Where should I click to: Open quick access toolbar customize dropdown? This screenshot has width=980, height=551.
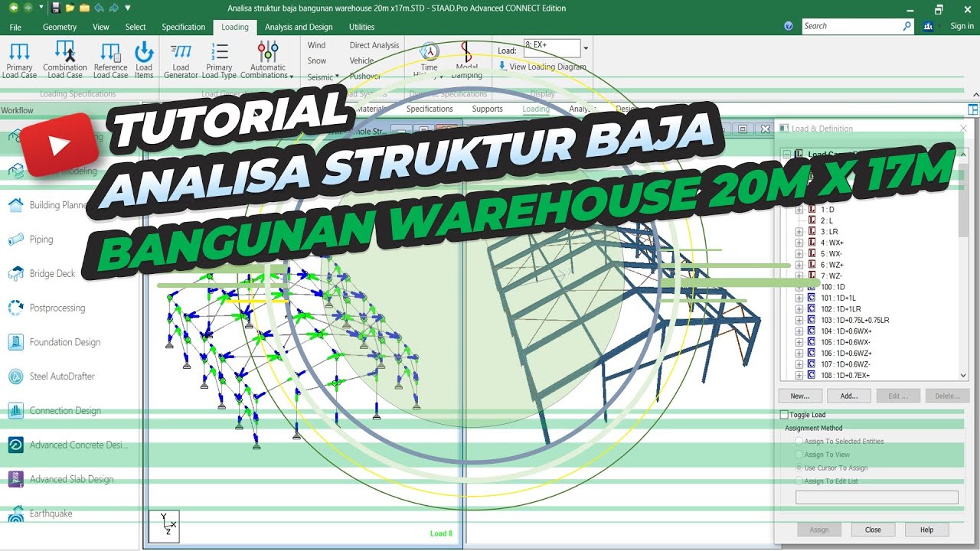[128, 8]
